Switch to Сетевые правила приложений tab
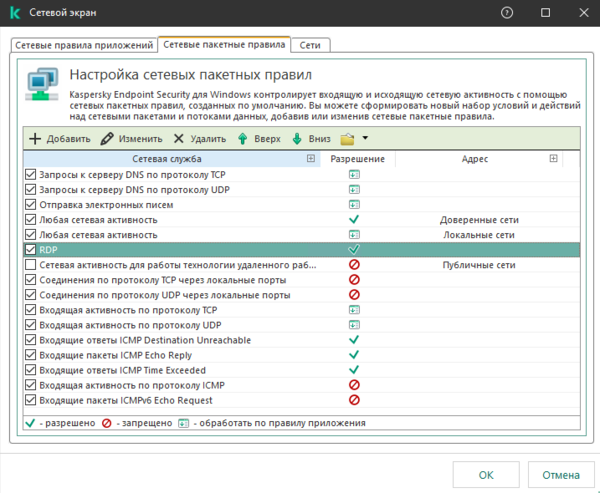Image resolution: width=600 pixels, height=493 pixels. [x=84, y=45]
